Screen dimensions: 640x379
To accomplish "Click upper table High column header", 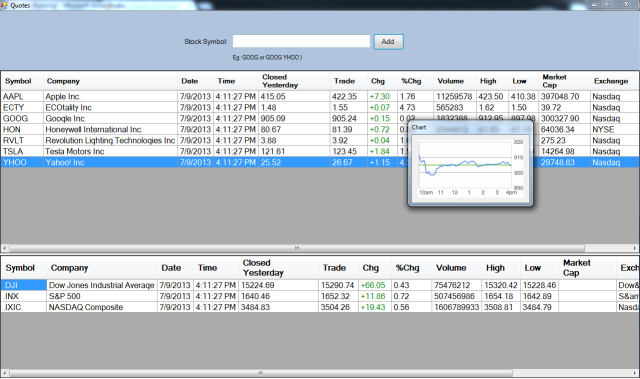I will 492,81.
